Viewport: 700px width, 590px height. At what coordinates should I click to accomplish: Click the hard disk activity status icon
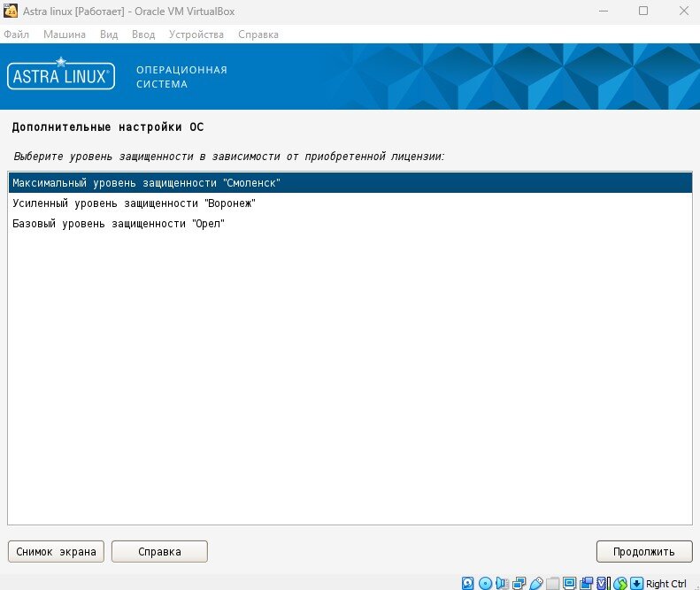pyautogui.click(x=467, y=583)
